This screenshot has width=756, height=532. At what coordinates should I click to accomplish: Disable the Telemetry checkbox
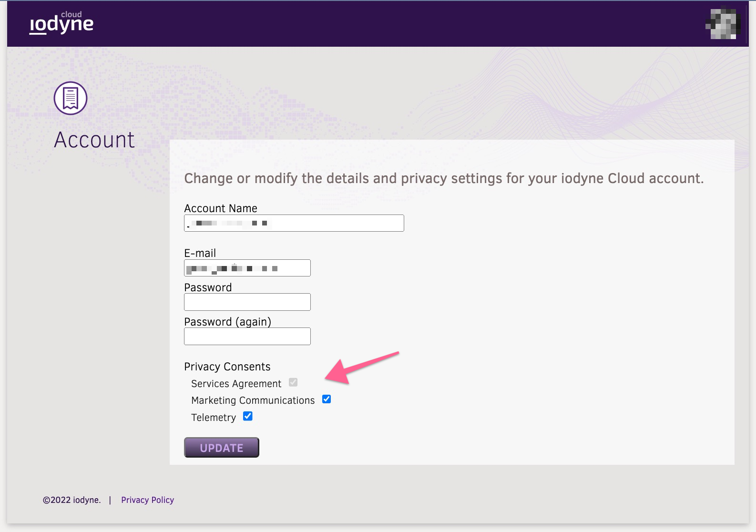248,416
